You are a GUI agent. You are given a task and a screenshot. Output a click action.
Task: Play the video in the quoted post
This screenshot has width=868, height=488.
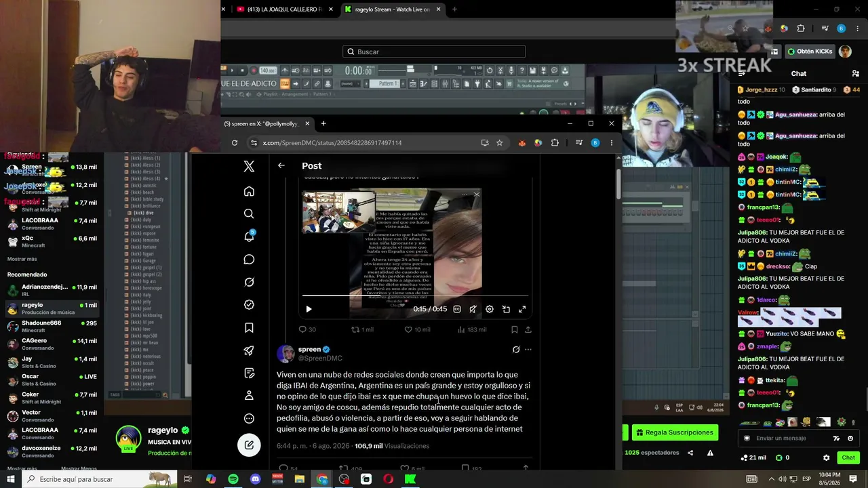coord(309,309)
